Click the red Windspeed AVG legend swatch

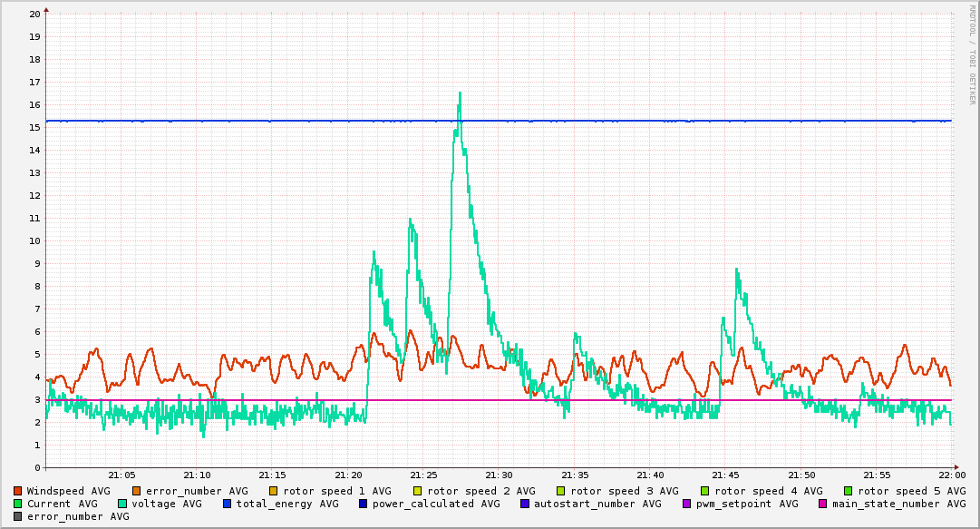click(x=18, y=491)
